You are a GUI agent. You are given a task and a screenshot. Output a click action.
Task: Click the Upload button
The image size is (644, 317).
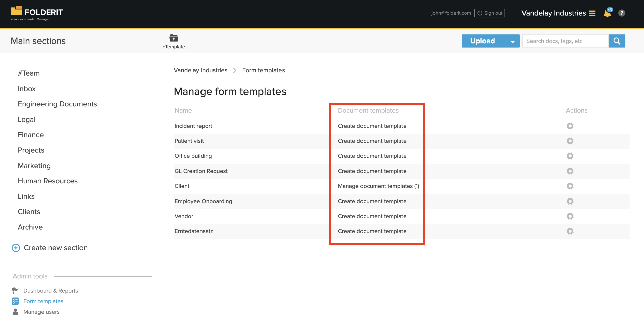point(483,41)
